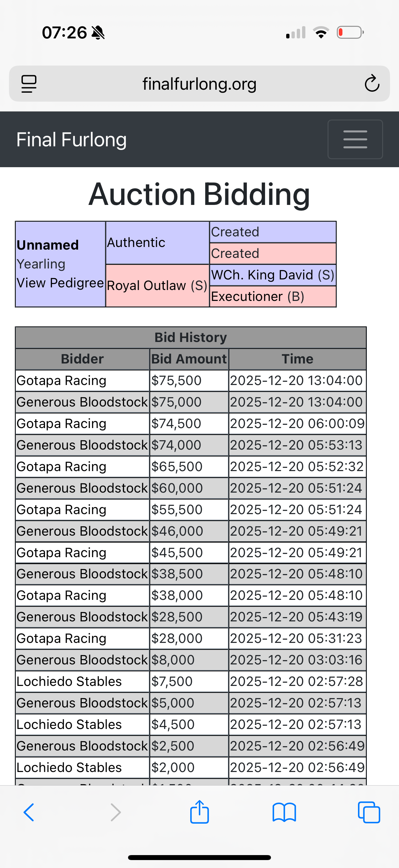
Task: Tap the Safari forward arrow
Action: tap(115, 812)
